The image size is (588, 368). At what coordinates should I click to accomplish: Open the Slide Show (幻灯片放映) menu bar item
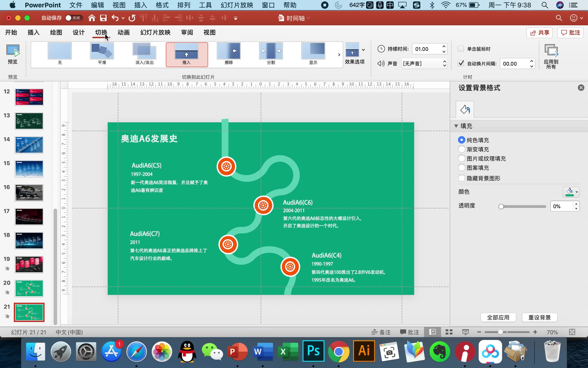(x=237, y=5)
